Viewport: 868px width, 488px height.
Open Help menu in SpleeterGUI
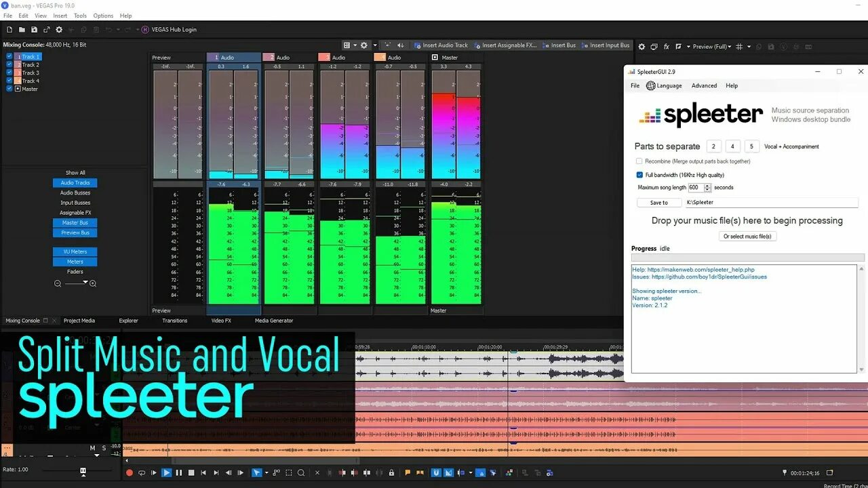pyautogui.click(x=732, y=86)
